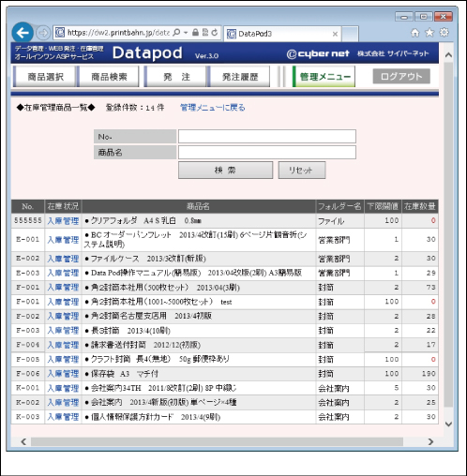Click the 検索 search button
The height and width of the screenshot is (476, 467).
(x=225, y=170)
